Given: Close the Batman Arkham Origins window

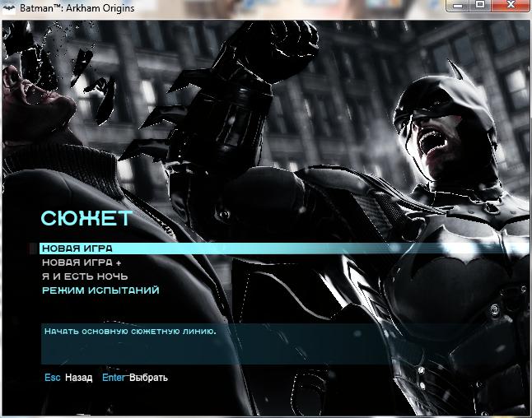Looking at the screenshot, I should [x=511, y=6].
